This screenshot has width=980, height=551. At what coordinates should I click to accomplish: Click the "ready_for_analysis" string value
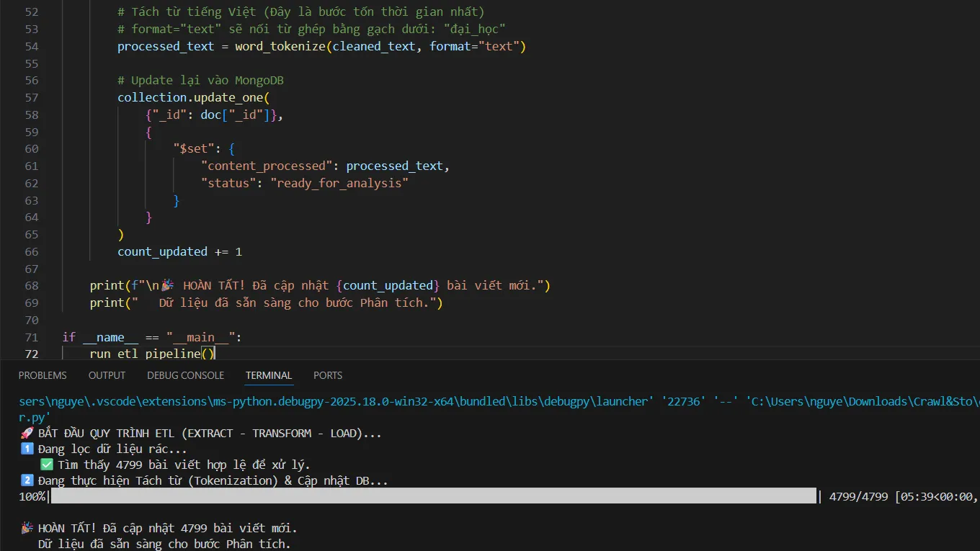339,183
